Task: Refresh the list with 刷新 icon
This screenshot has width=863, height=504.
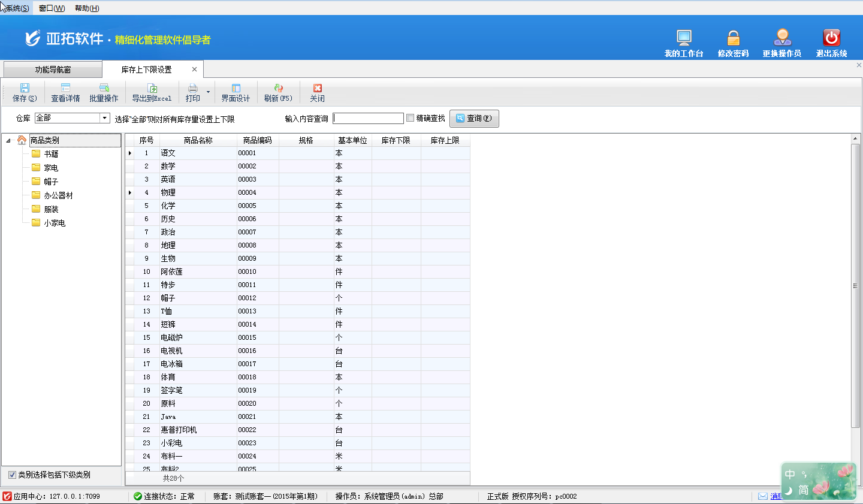Action: tap(278, 88)
